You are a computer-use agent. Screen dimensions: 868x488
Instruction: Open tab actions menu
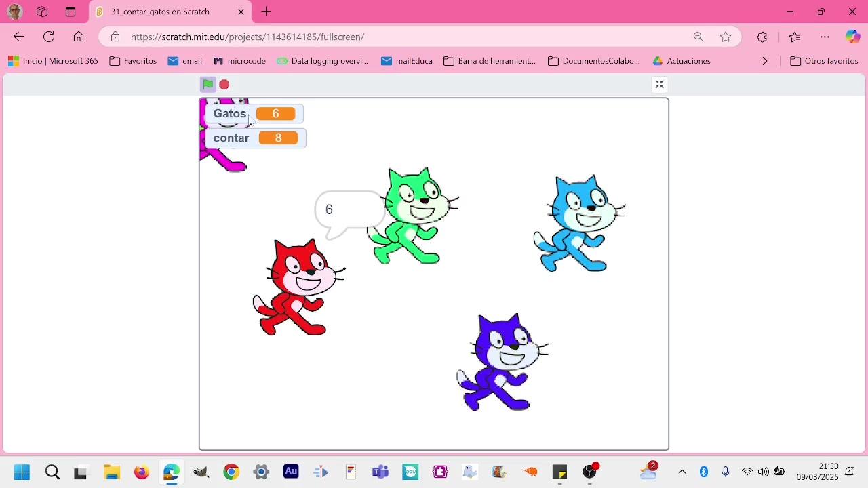pyautogui.click(x=71, y=12)
